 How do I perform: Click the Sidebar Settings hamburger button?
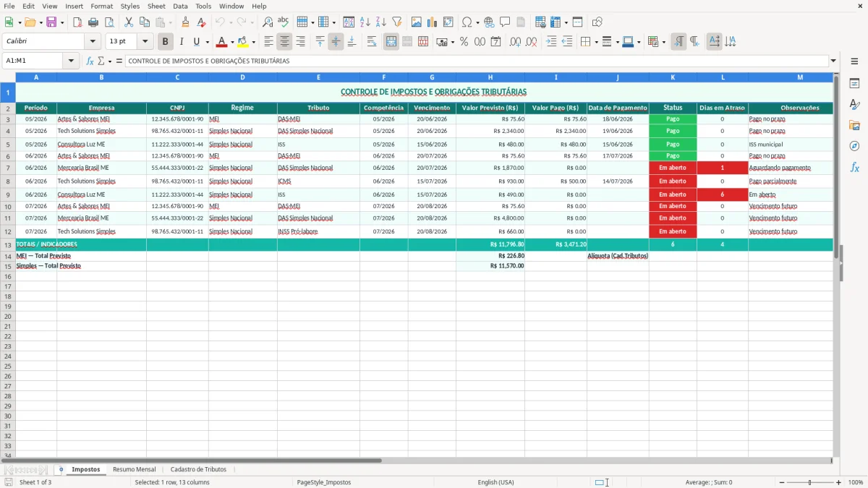pos(854,61)
